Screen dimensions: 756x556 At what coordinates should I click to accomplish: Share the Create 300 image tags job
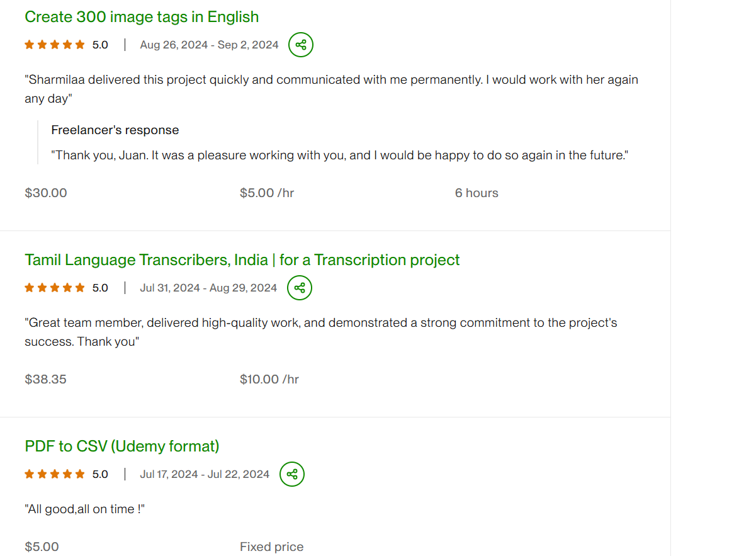tap(301, 45)
